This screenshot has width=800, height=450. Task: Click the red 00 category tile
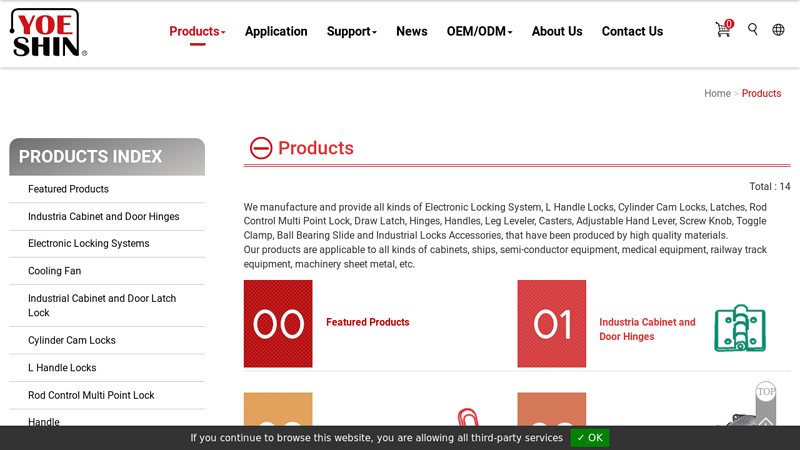click(x=278, y=323)
